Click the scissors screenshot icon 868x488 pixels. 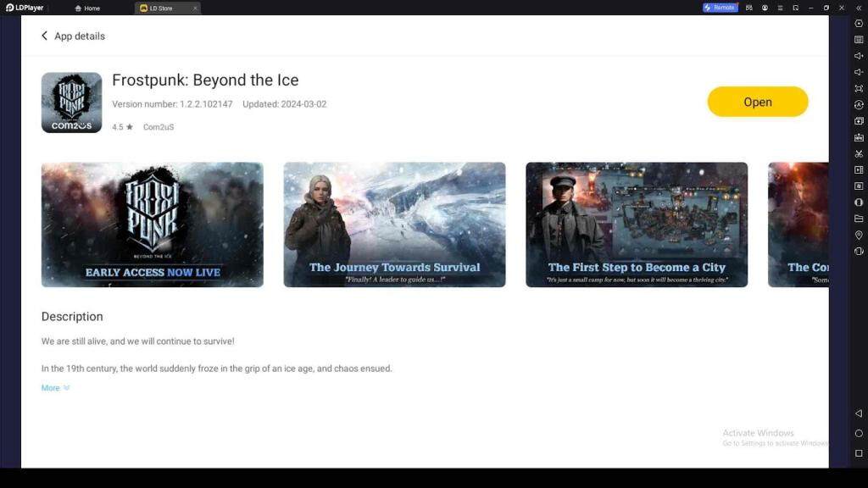[x=859, y=153]
